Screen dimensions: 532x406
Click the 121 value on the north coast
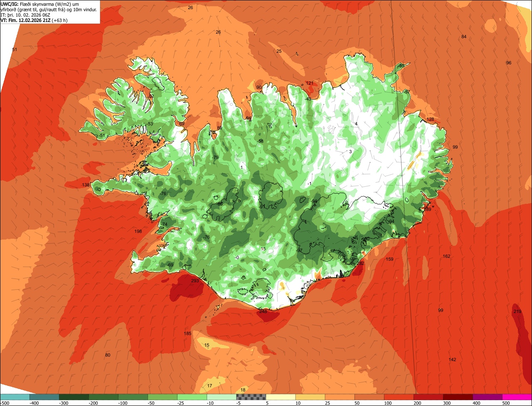(310, 83)
